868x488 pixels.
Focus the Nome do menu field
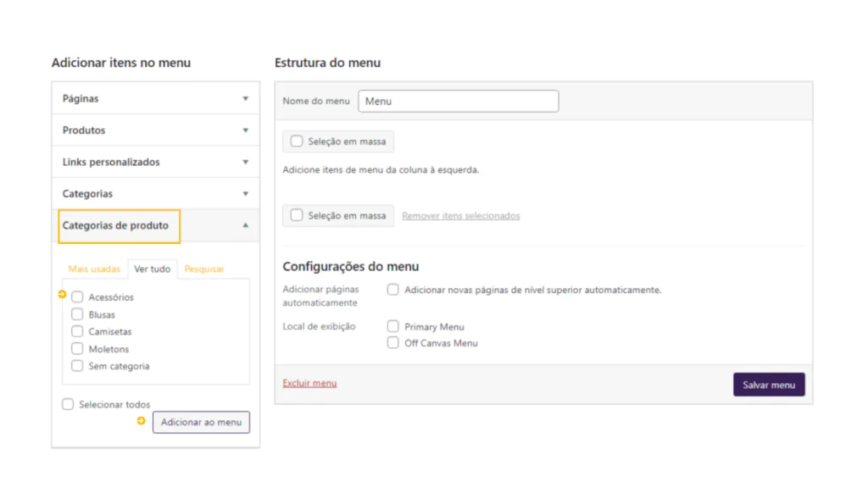pos(459,102)
